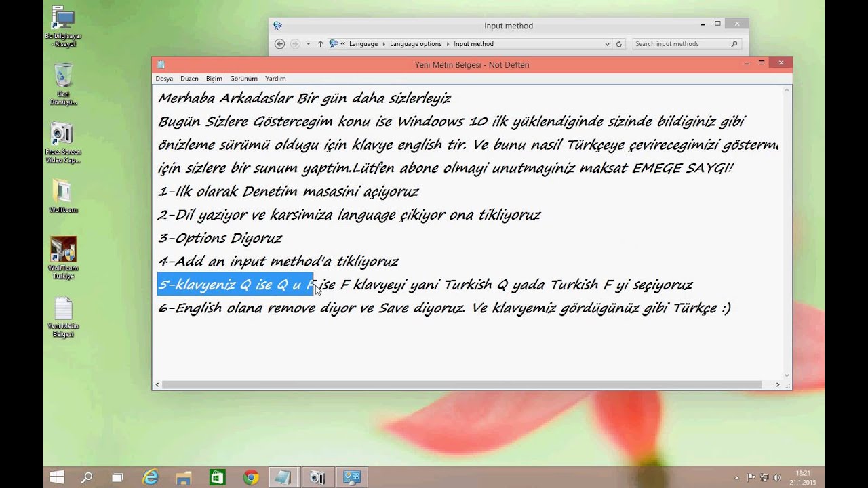Click the Language breadcrumb in address bar
868x488 pixels.
tap(363, 44)
